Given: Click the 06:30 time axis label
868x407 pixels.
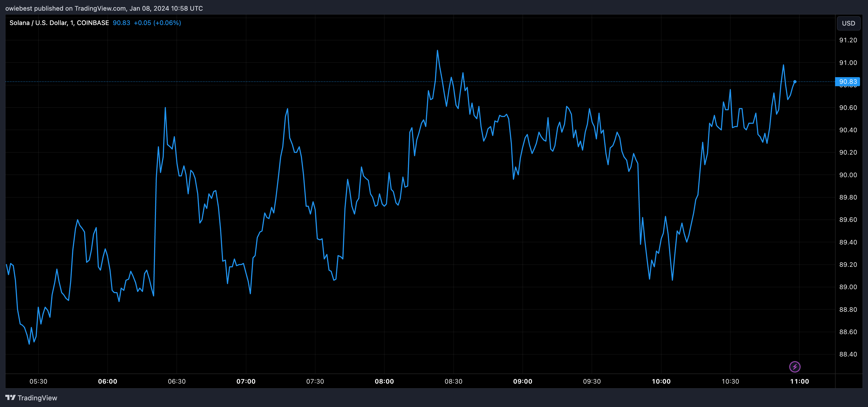Looking at the screenshot, I should point(176,381).
